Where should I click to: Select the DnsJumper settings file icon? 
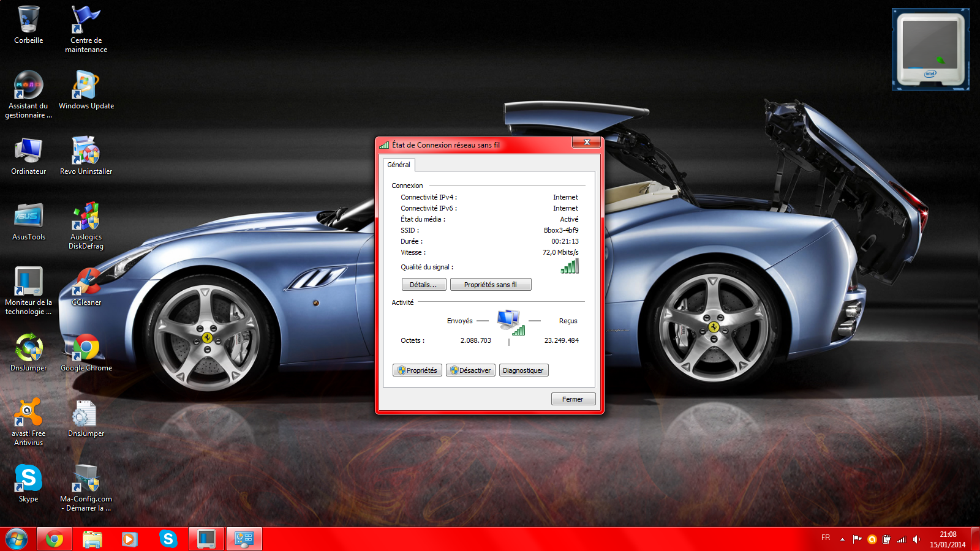[x=86, y=418]
